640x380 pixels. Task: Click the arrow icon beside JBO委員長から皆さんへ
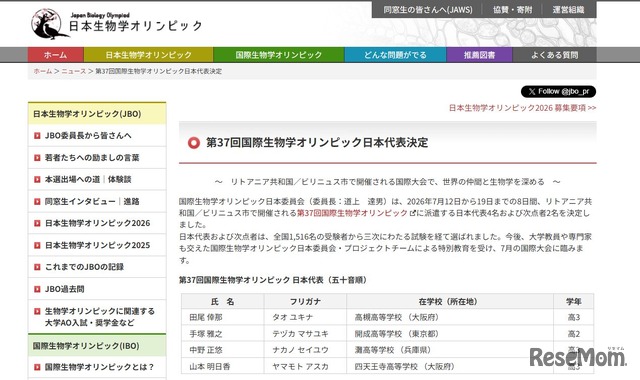point(37,136)
